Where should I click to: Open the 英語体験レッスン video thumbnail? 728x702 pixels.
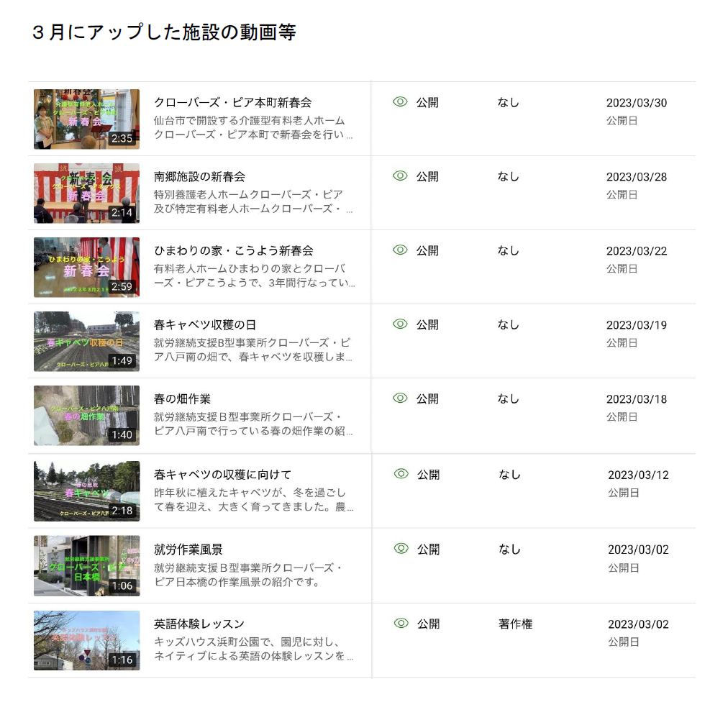pyautogui.click(x=86, y=640)
